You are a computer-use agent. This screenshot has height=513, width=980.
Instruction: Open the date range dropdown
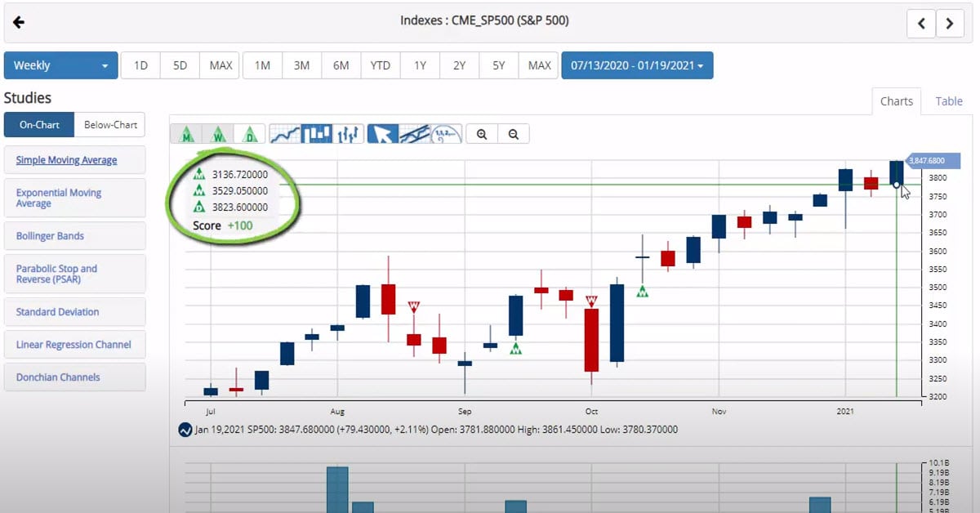click(x=637, y=65)
